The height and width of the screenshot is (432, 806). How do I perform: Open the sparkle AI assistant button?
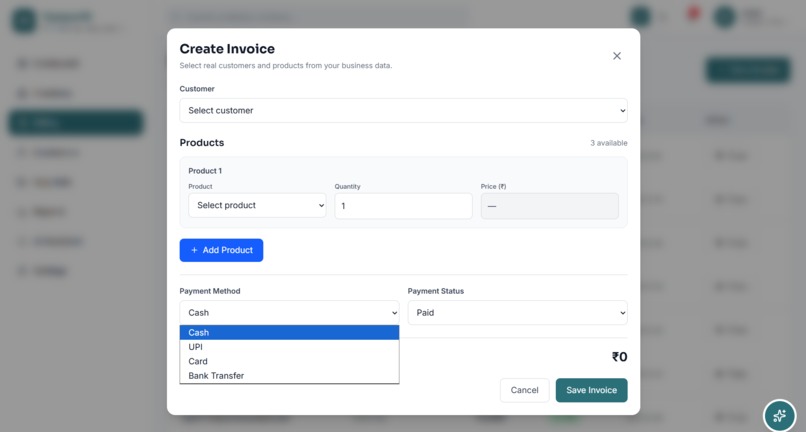[779, 416]
